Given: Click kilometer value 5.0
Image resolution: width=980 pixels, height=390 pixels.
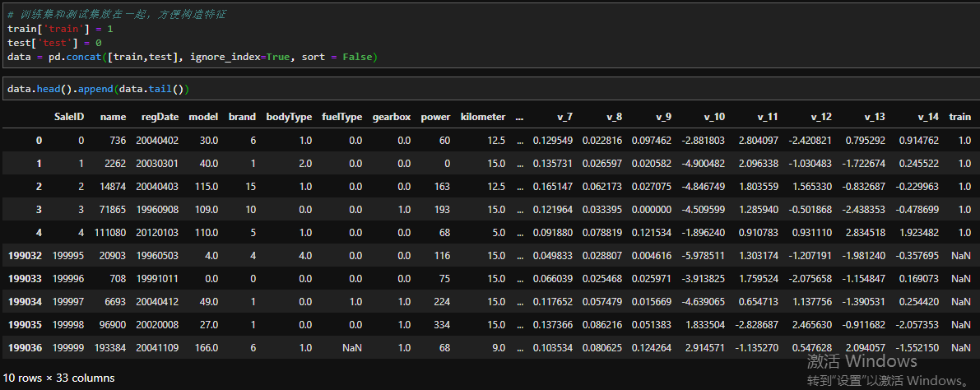Looking at the screenshot, I should pyautogui.click(x=498, y=233).
